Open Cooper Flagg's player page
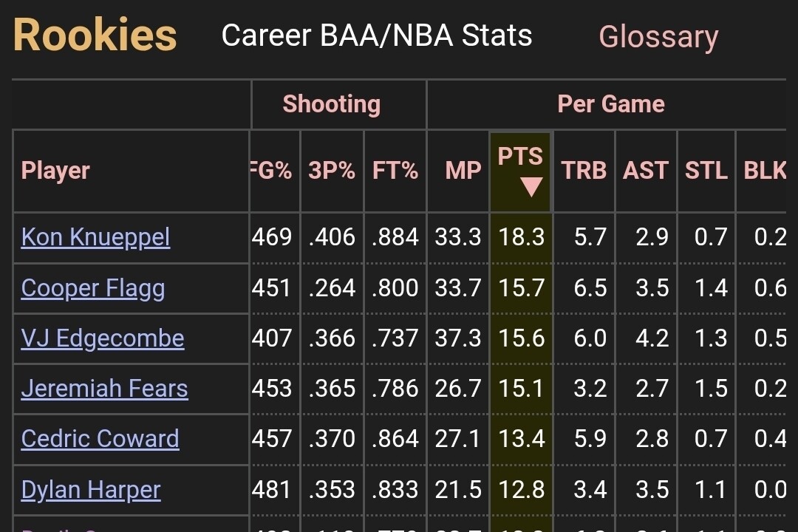Viewport: 798px width, 532px height. (92, 288)
